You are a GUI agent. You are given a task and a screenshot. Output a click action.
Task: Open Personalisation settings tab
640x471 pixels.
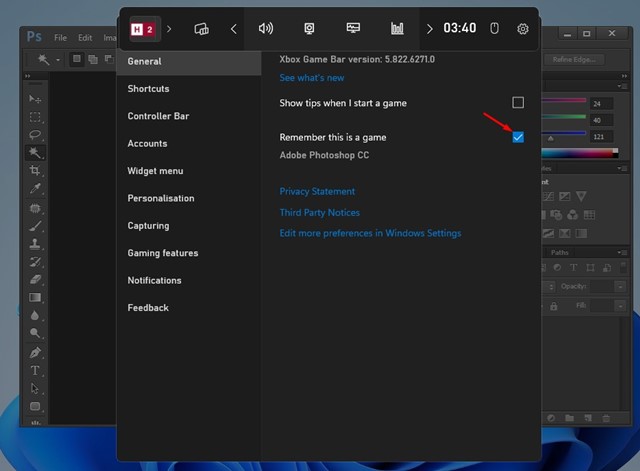click(x=189, y=198)
